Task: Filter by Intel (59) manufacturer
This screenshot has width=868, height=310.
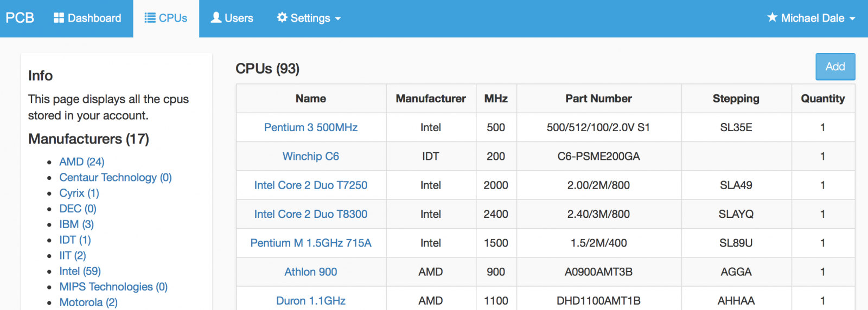Action: (x=80, y=271)
